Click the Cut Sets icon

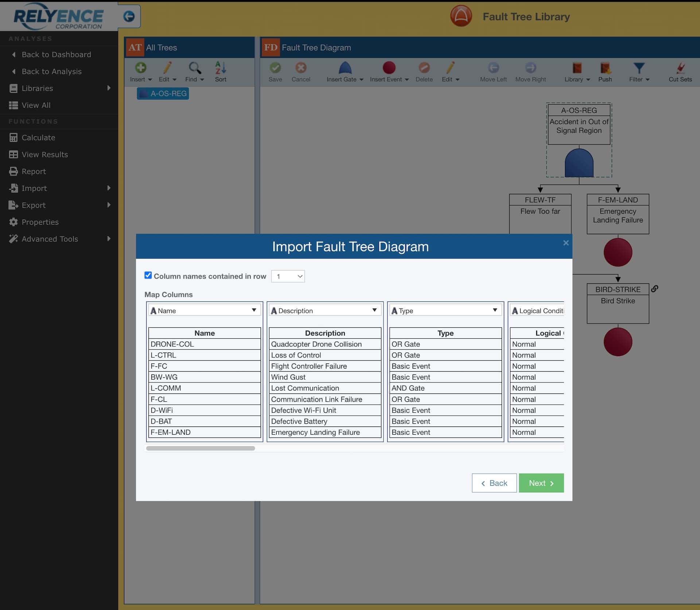click(x=680, y=71)
